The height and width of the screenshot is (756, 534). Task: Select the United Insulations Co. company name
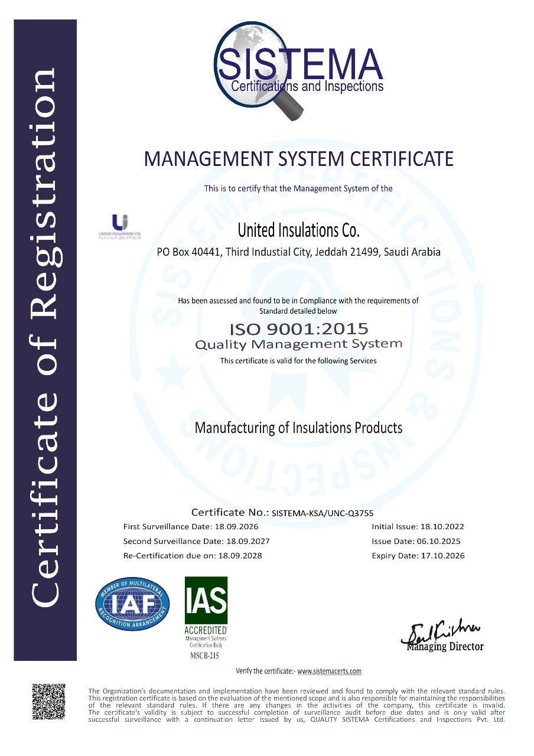[298, 229]
